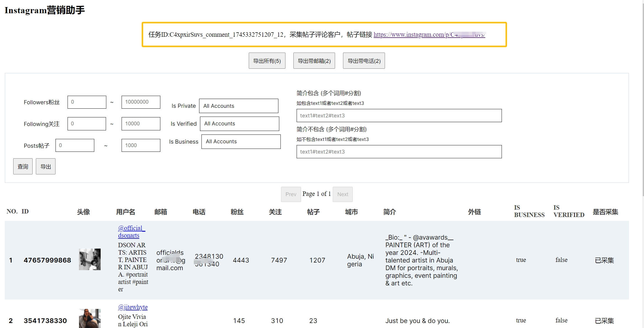Click following count 7497 in row 1

click(279, 260)
